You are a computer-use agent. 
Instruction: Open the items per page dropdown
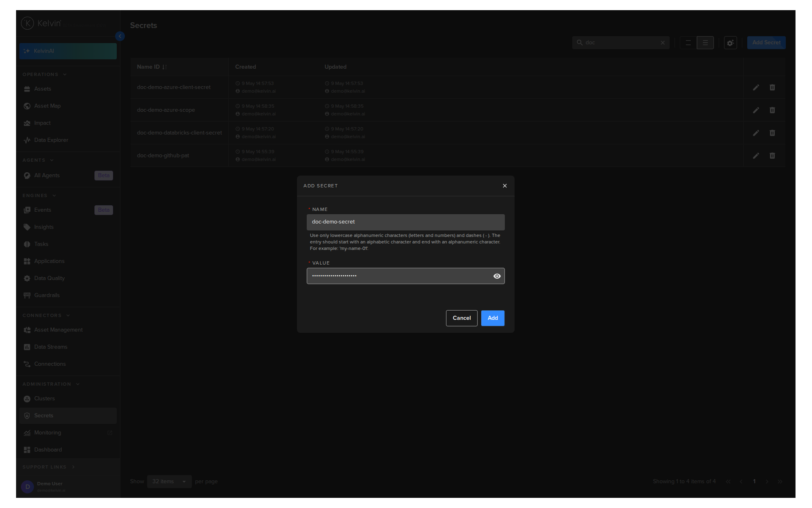[x=169, y=481]
